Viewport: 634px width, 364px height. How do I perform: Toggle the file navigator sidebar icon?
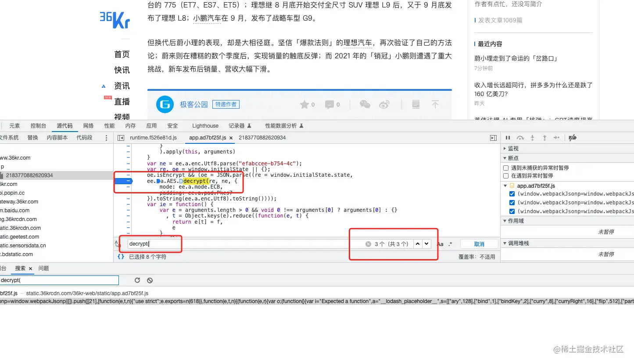(121, 138)
